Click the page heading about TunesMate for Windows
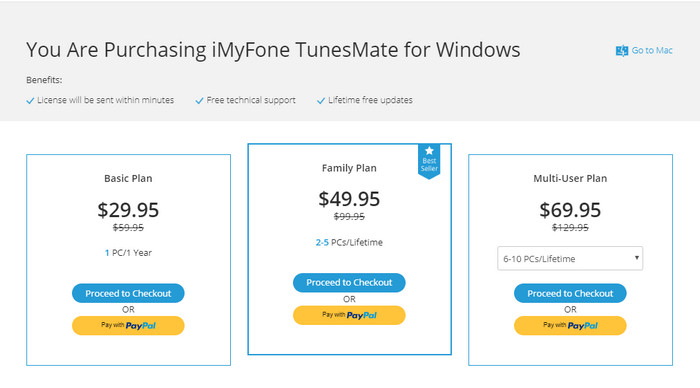The width and height of the screenshot is (700, 388). [x=273, y=50]
